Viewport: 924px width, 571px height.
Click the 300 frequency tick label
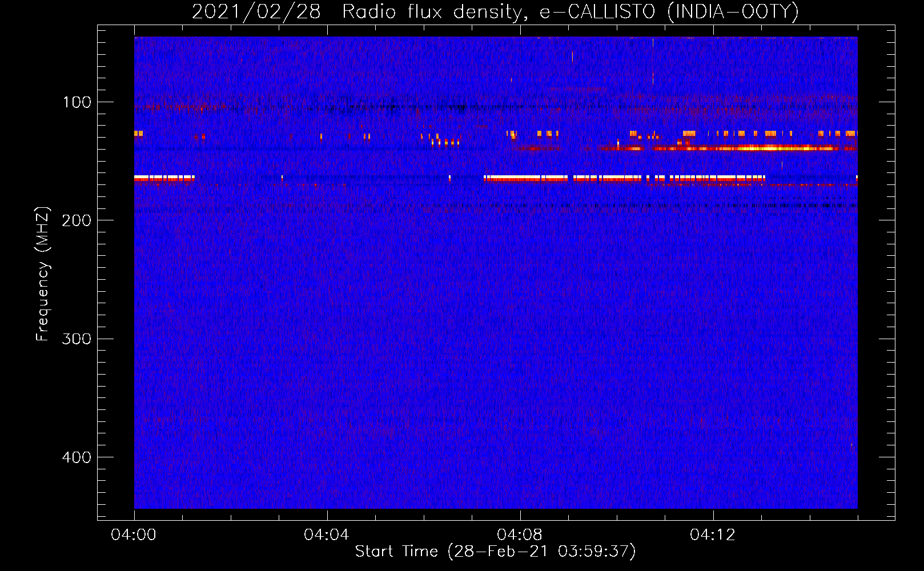pos(77,339)
